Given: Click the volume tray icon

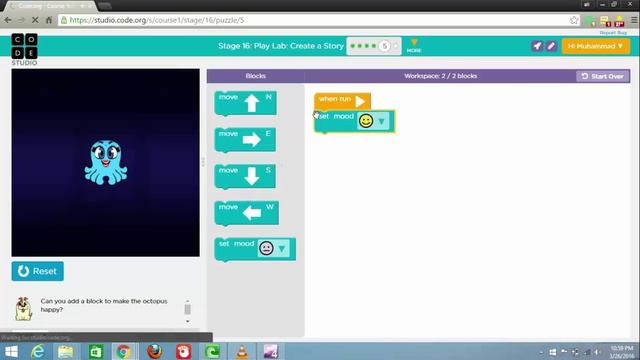Looking at the screenshot, I should 597,352.
